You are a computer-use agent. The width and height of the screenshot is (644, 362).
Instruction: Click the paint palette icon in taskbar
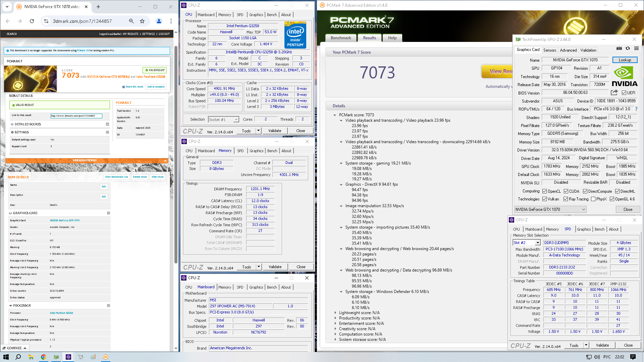pos(93,357)
